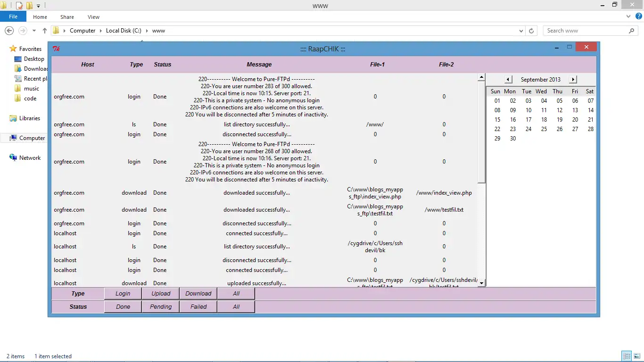This screenshot has height=362, width=644.
Task: Click the search magnifier icon
Action: tap(632, 31)
